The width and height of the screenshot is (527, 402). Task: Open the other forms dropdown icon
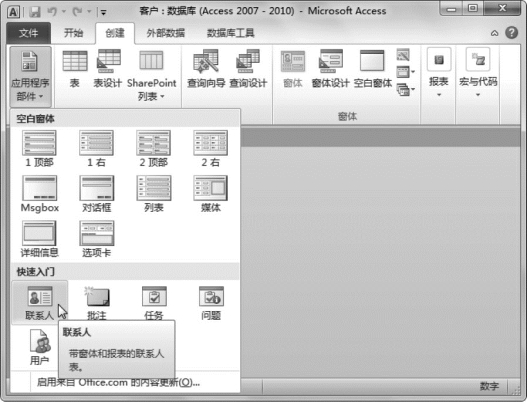click(406, 89)
